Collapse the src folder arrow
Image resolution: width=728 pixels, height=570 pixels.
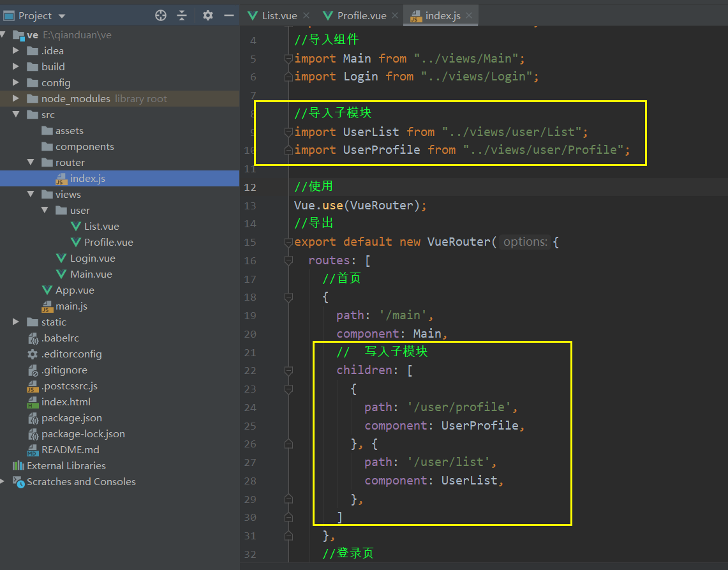[x=16, y=114]
